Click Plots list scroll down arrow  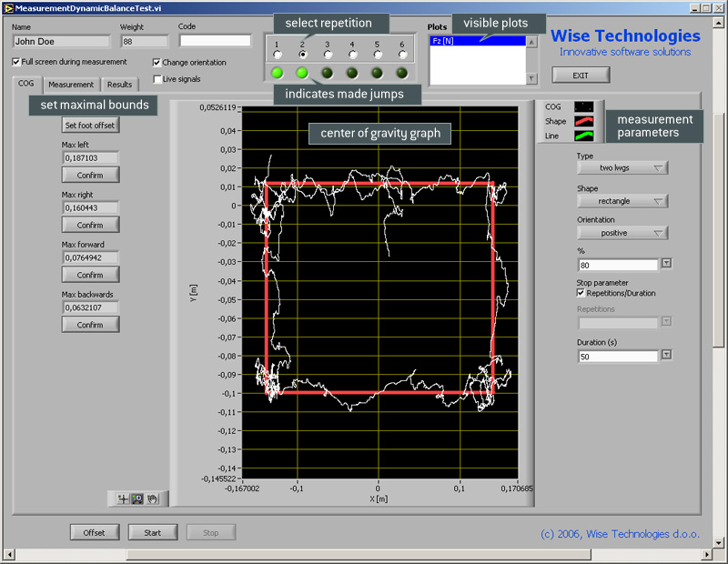[x=531, y=78]
